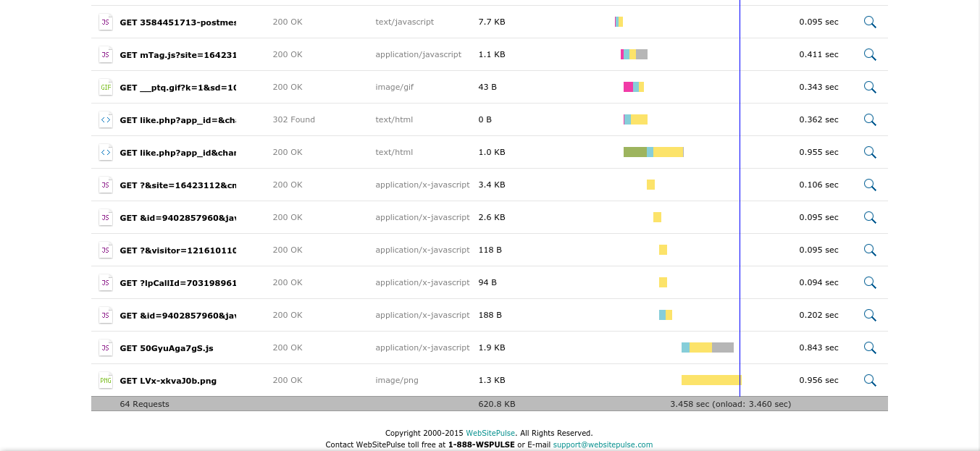Click the "0.343 sec" load time

(818, 87)
